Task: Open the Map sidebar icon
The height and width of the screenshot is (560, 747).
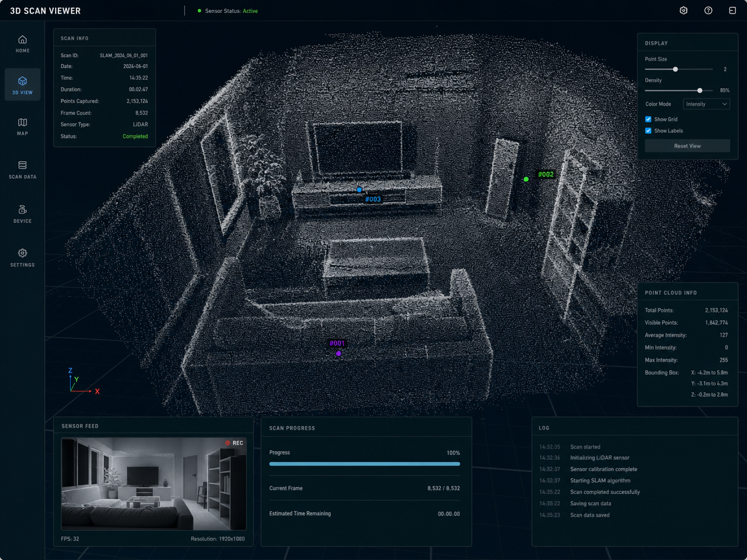Action: click(x=23, y=122)
